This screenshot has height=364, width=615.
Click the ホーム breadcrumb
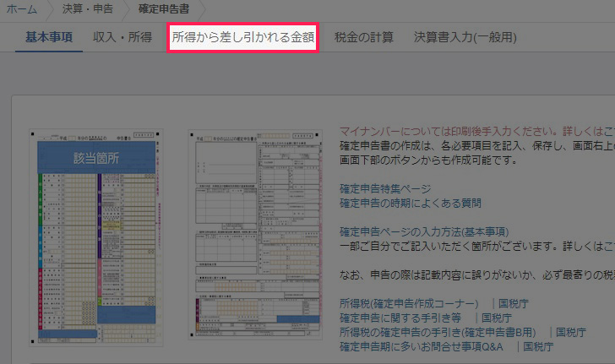[22, 9]
